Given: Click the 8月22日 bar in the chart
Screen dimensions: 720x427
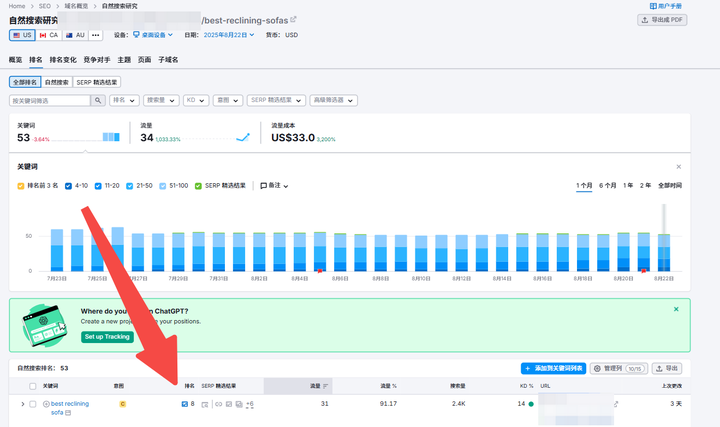Looking at the screenshot, I should point(664,253).
